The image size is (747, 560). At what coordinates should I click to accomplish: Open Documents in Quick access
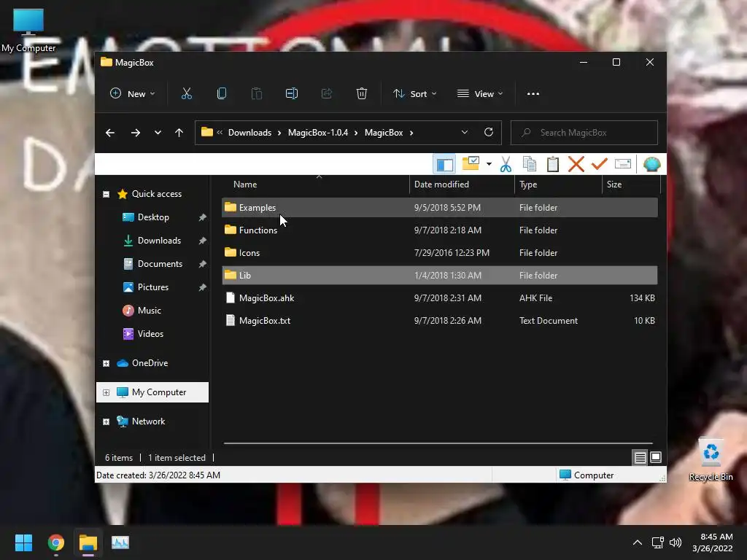(x=160, y=264)
